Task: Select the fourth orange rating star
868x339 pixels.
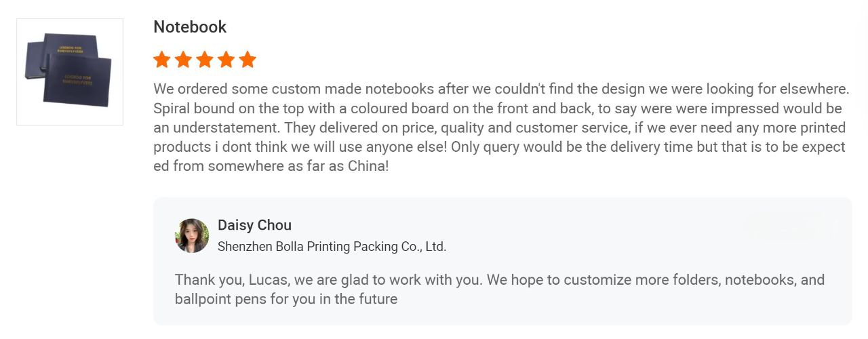Action: click(x=226, y=60)
